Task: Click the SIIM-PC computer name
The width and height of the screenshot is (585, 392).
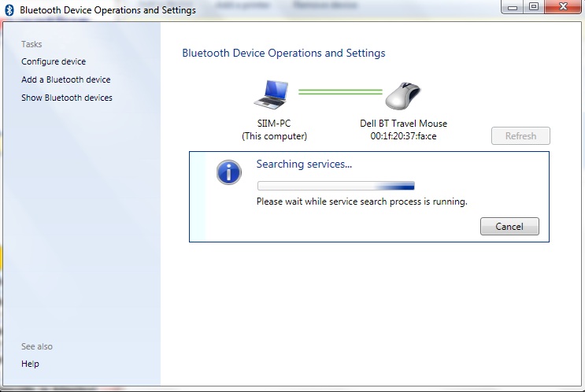Action: 274,124
